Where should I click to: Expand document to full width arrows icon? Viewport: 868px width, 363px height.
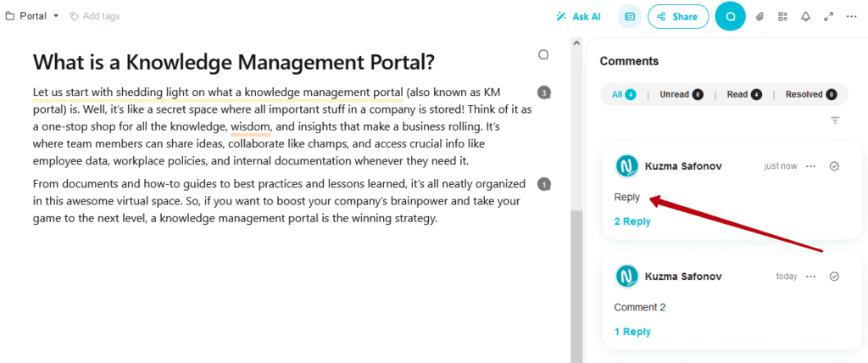(x=829, y=17)
